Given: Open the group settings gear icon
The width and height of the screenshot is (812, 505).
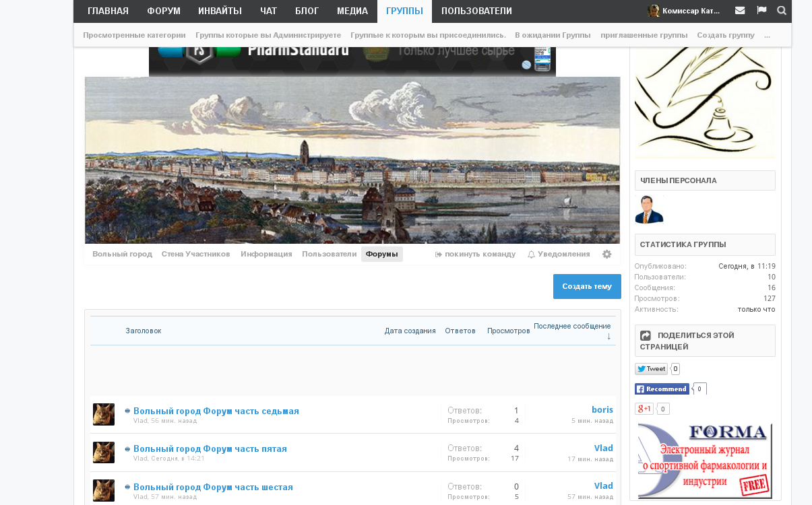Looking at the screenshot, I should click(606, 254).
